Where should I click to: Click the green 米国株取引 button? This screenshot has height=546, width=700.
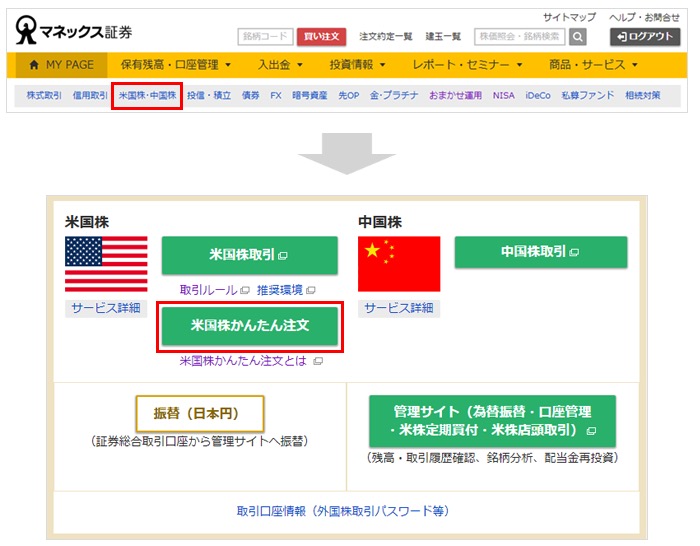click(250, 255)
